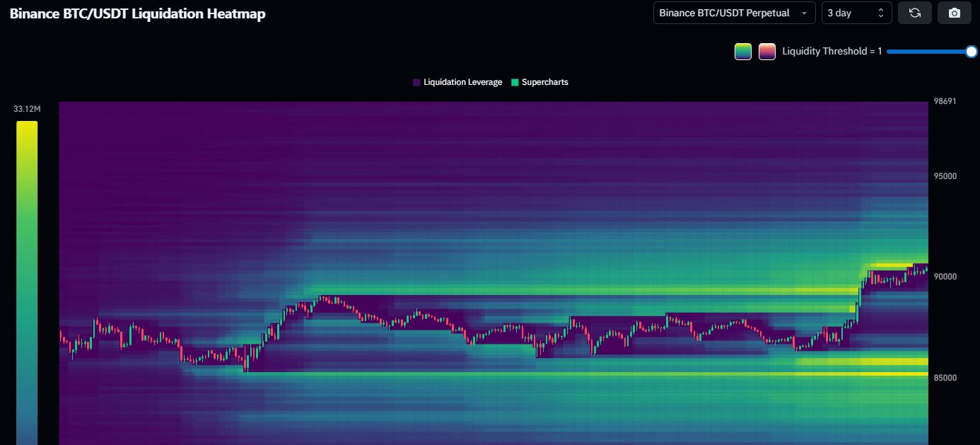The width and height of the screenshot is (980, 445).
Task: Click the dropdown arrow beside the pair name
Action: pos(803,13)
